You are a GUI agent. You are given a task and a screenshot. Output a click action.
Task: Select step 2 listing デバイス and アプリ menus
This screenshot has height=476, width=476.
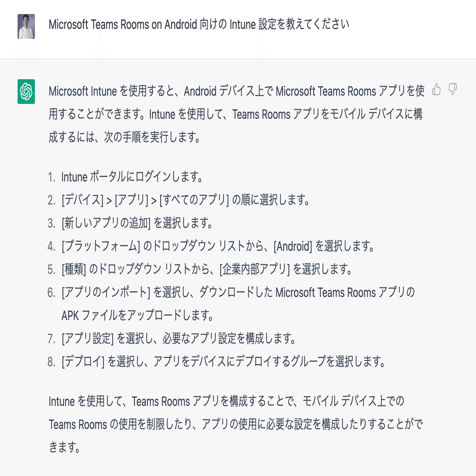tap(186, 200)
